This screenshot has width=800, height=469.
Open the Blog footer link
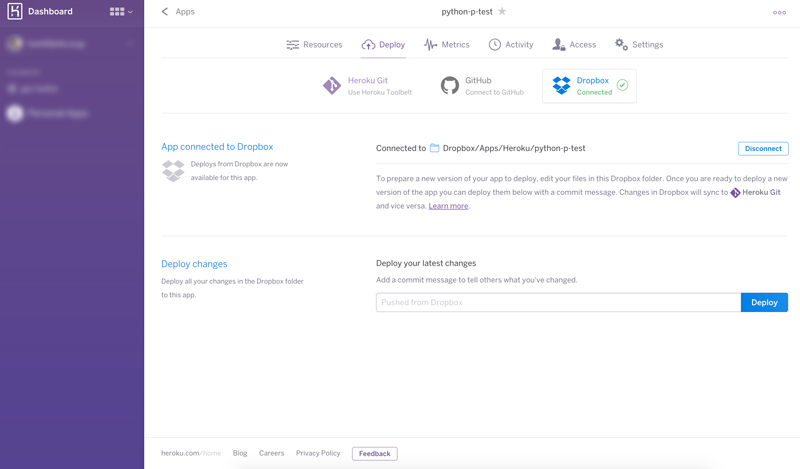pyautogui.click(x=240, y=453)
